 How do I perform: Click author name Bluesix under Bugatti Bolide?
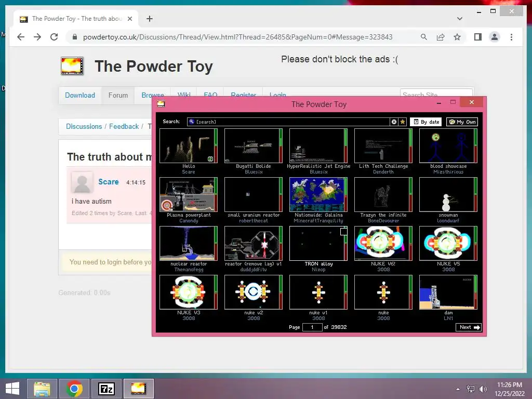click(254, 172)
